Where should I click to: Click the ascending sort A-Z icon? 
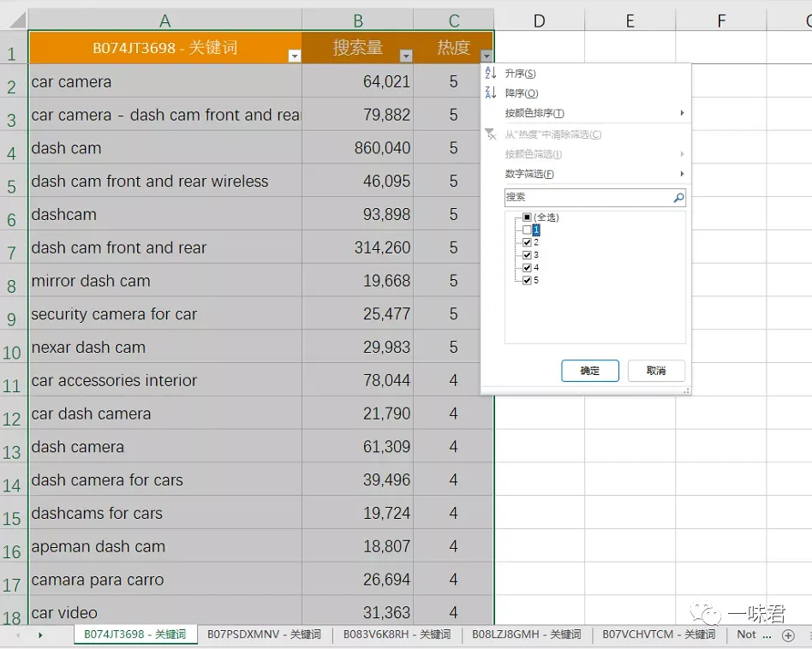point(491,73)
